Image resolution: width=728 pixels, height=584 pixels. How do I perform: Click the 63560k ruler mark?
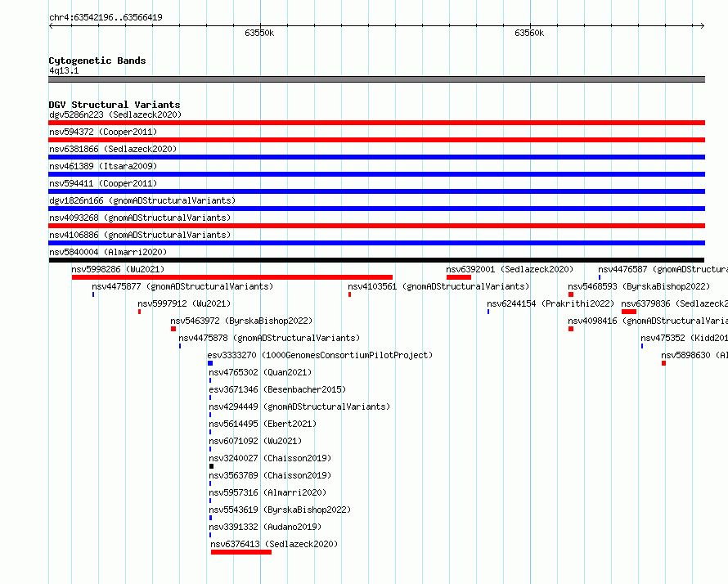528,33
